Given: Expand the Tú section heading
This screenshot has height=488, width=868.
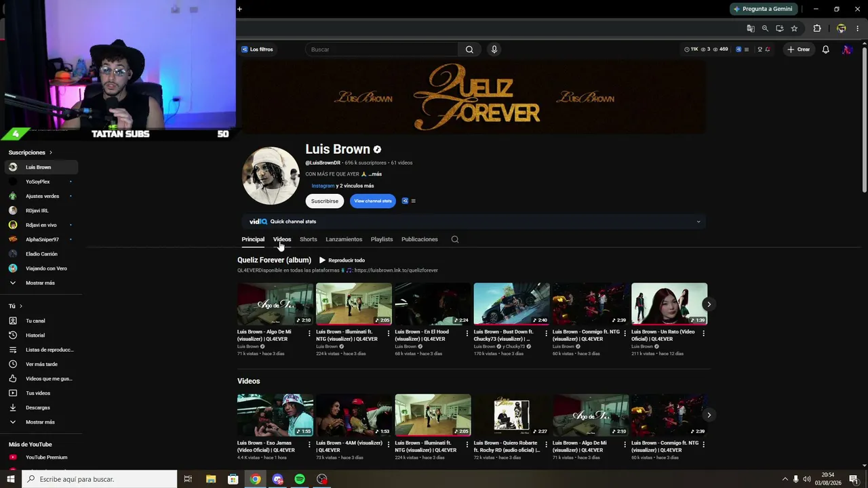Looking at the screenshot, I should tap(16, 306).
